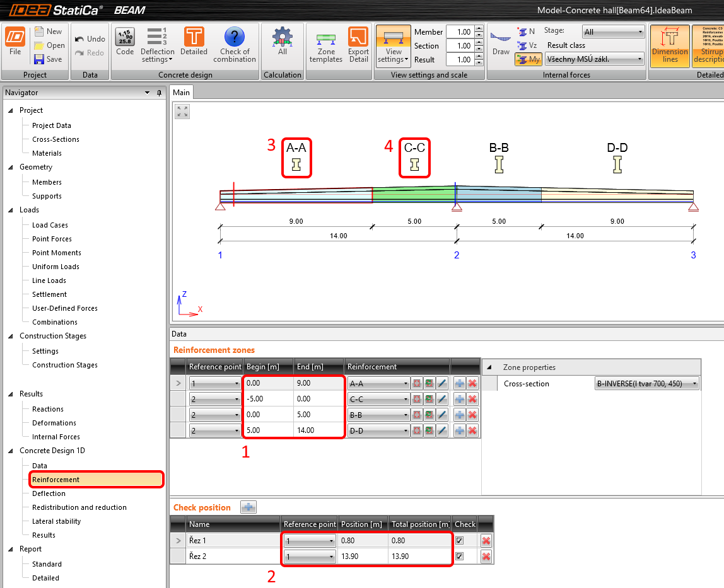Toggle N internal force display
Viewport: 724px width, 588px height.
point(527,32)
